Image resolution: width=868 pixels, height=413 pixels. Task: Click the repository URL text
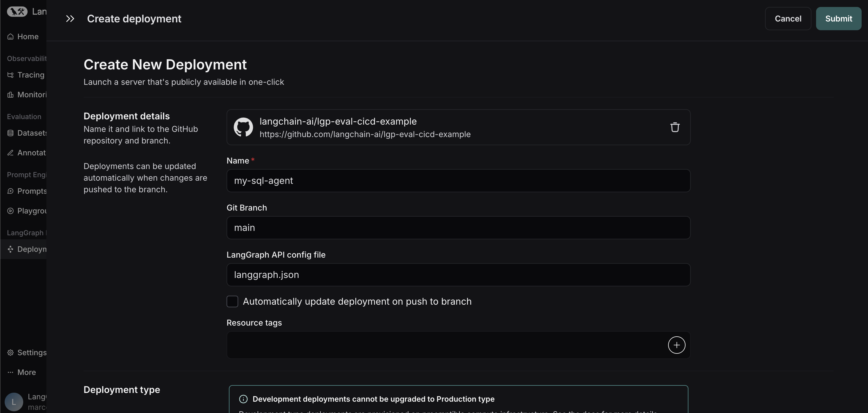pyautogui.click(x=365, y=134)
